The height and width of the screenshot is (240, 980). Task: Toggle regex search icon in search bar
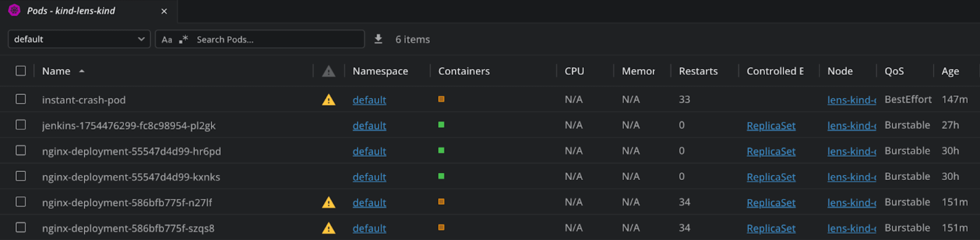coord(183,39)
